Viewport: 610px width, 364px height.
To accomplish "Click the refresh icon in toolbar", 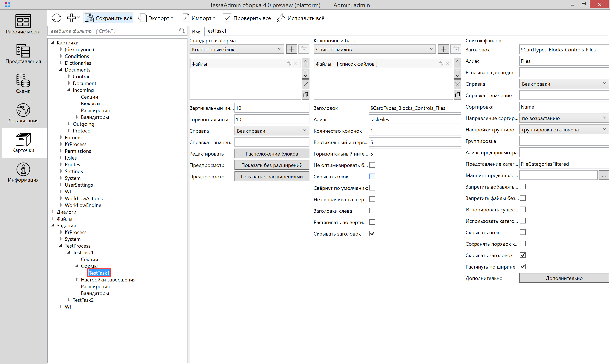I will pos(57,18).
